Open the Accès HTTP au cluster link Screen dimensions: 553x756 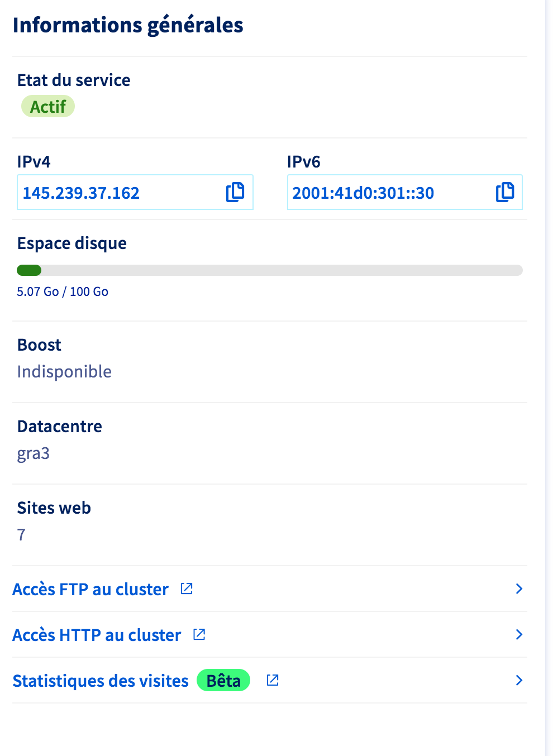pos(97,635)
